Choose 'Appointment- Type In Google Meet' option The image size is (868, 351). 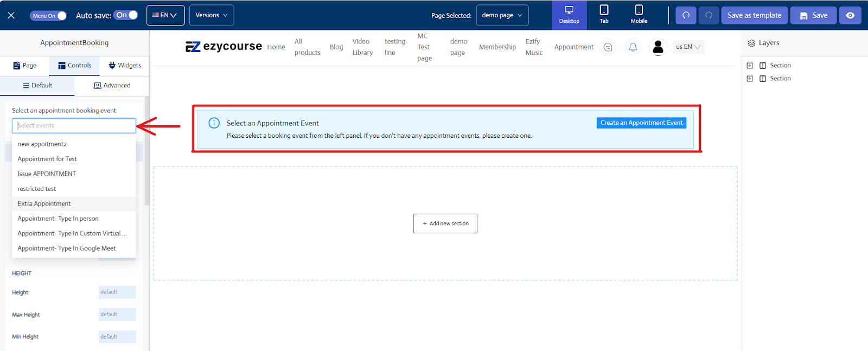coord(74,248)
